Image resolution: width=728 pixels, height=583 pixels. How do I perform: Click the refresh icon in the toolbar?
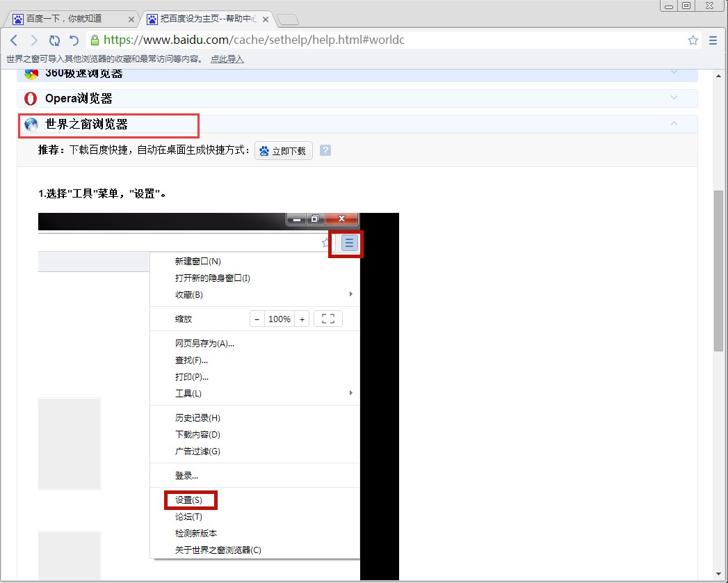(54, 40)
